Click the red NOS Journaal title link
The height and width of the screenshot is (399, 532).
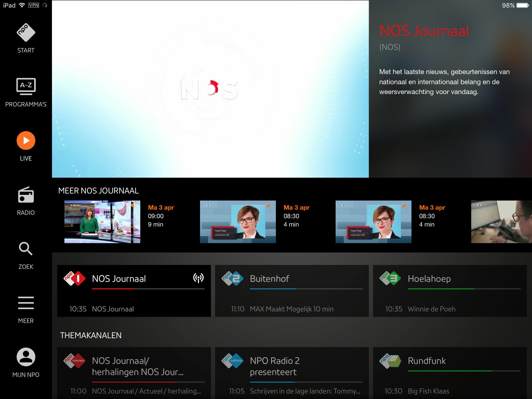point(424,31)
